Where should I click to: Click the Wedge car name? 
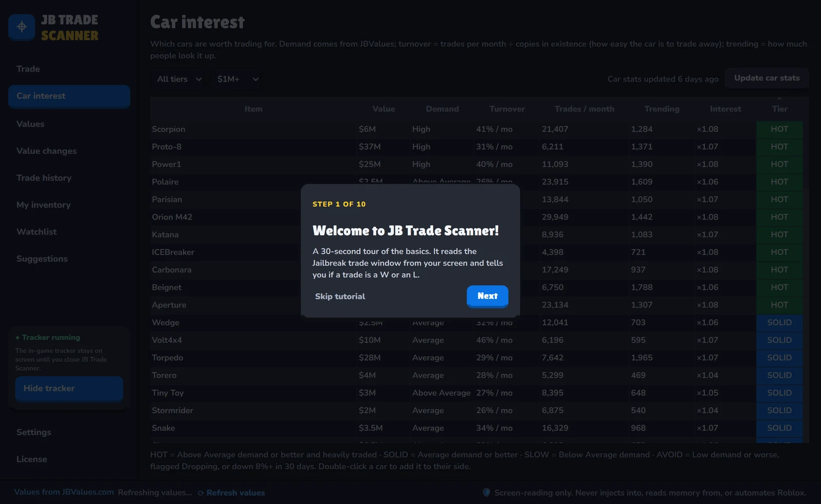[x=165, y=322]
